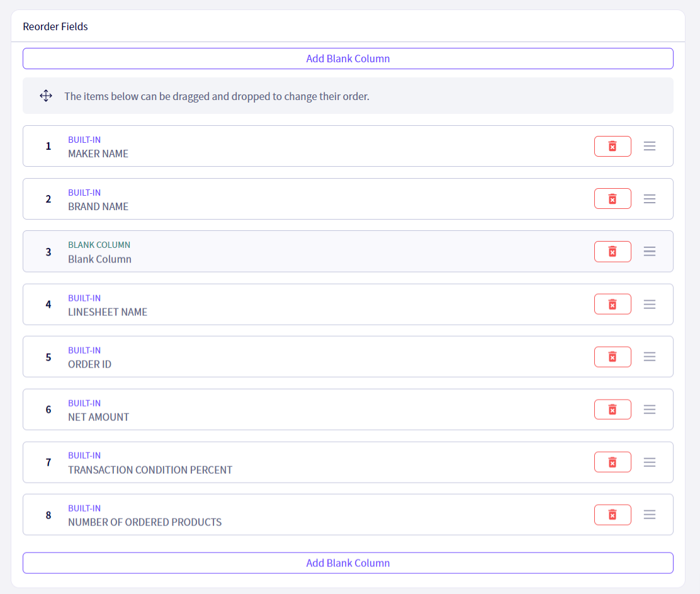Click drag handle for Blank Column
This screenshot has width=700, height=594.
tap(650, 251)
